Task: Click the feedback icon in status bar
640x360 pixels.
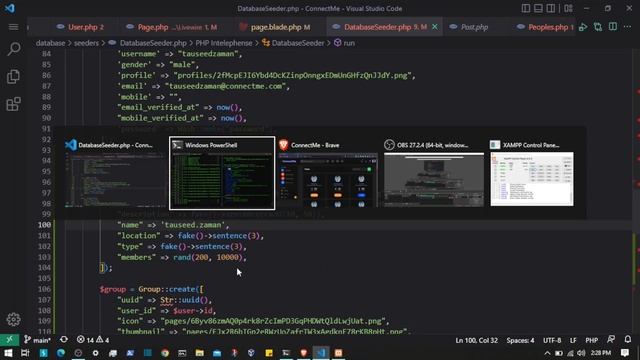Action: [611, 340]
